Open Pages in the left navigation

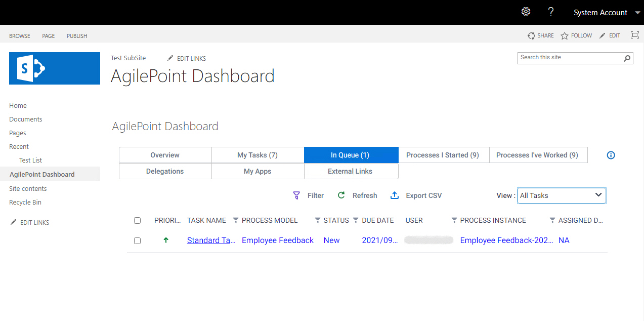[18, 133]
